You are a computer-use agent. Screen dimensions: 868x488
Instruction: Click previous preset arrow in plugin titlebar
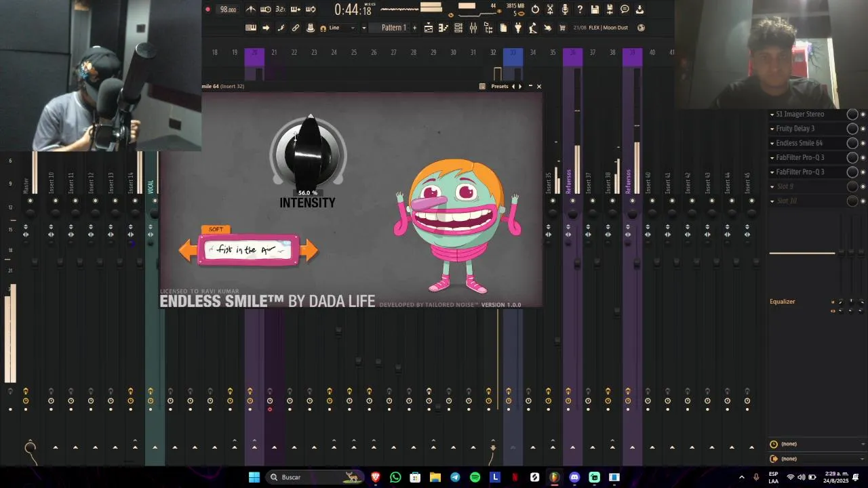coord(513,86)
